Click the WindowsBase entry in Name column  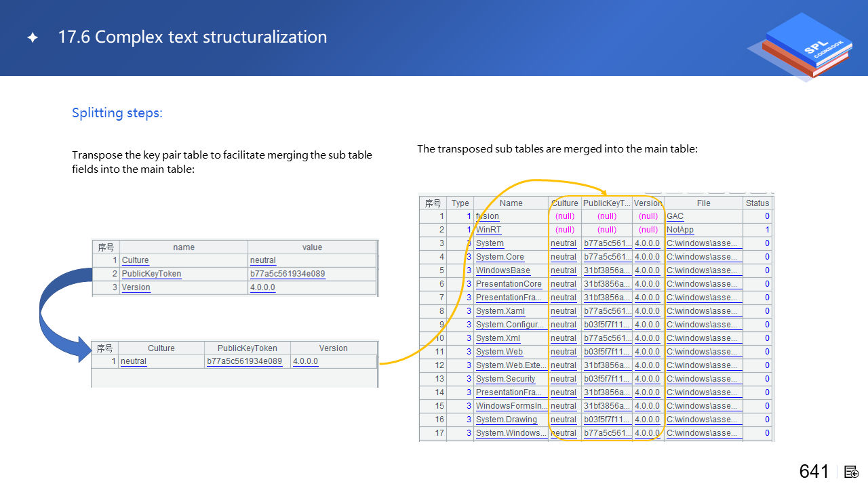502,270
